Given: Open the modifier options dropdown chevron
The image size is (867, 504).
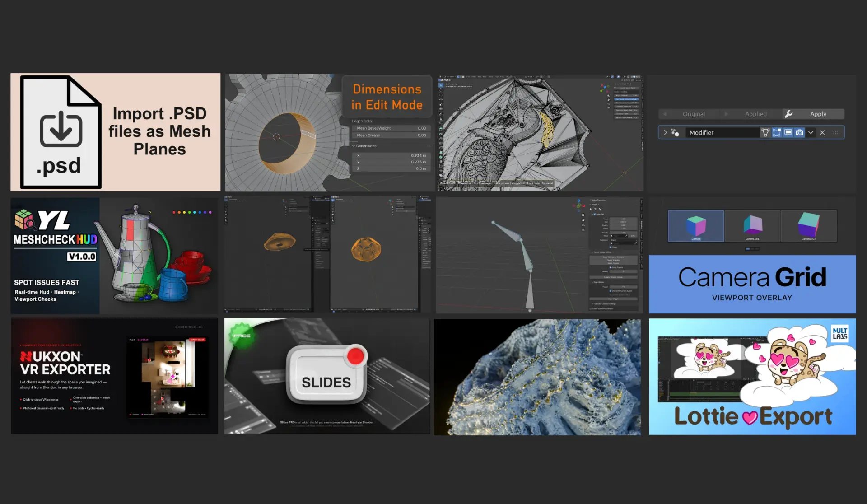Looking at the screenshot, I should (811, 132).
